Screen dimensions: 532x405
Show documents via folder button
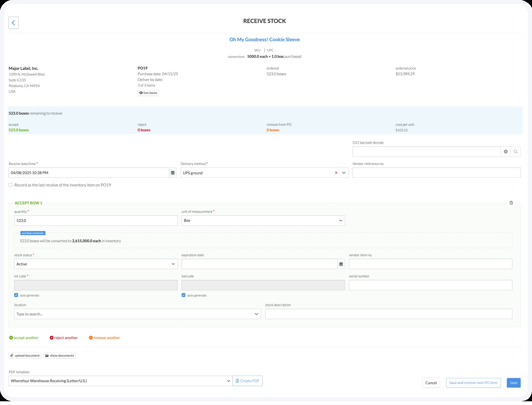pos(59,356)
